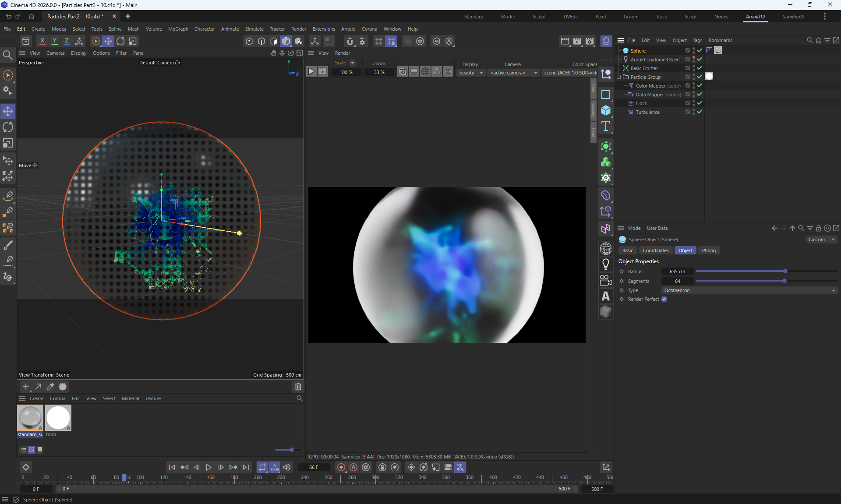Select the Move tool in left toolbar
841x504 pixels.
tap(8, 111)
